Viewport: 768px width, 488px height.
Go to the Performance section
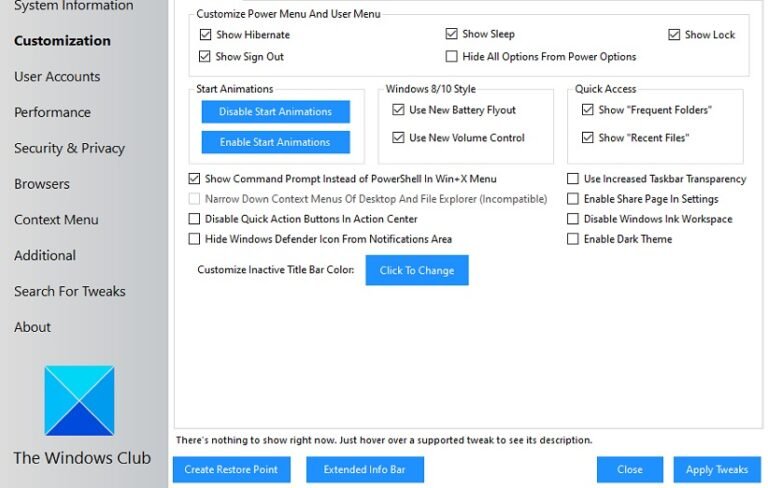tap(52, 113)
